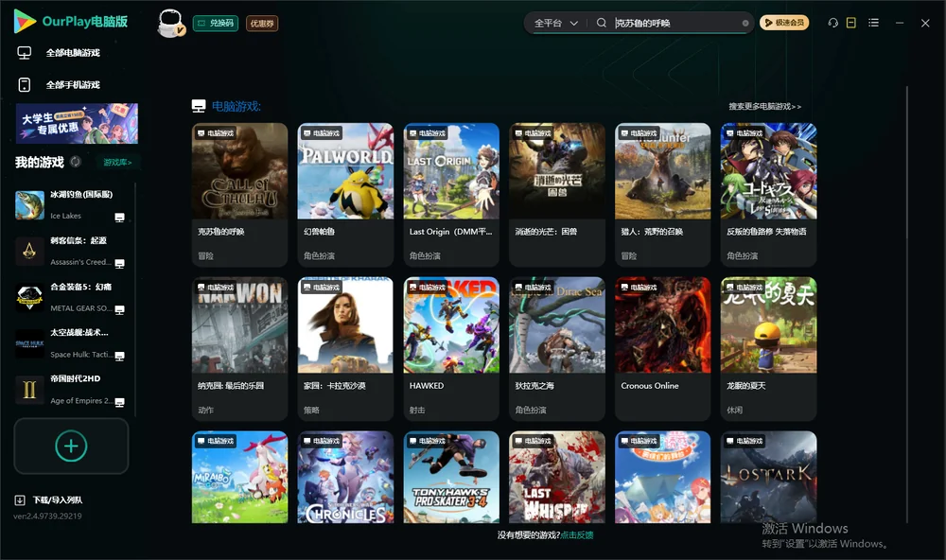
Task: Open the Tony Hawk's Pro Skater 3+4 card
Action: [x=451, y=477]
